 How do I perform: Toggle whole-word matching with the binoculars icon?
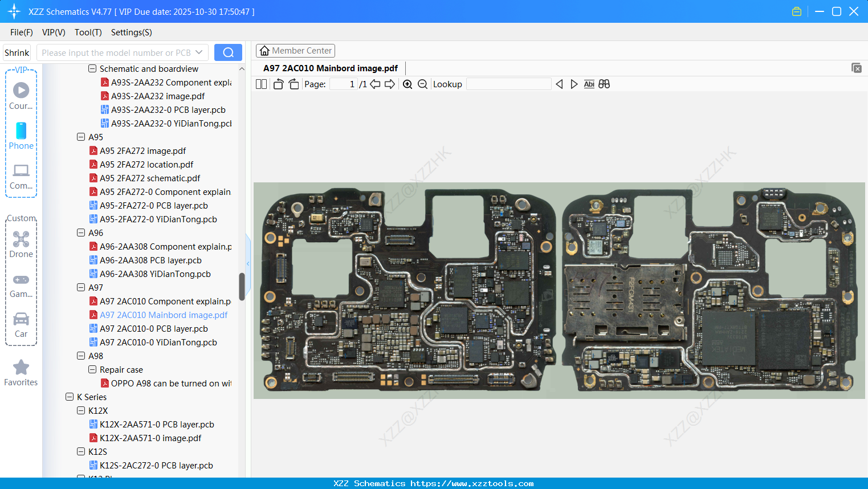pyautogui.click(x=604, y=84)
